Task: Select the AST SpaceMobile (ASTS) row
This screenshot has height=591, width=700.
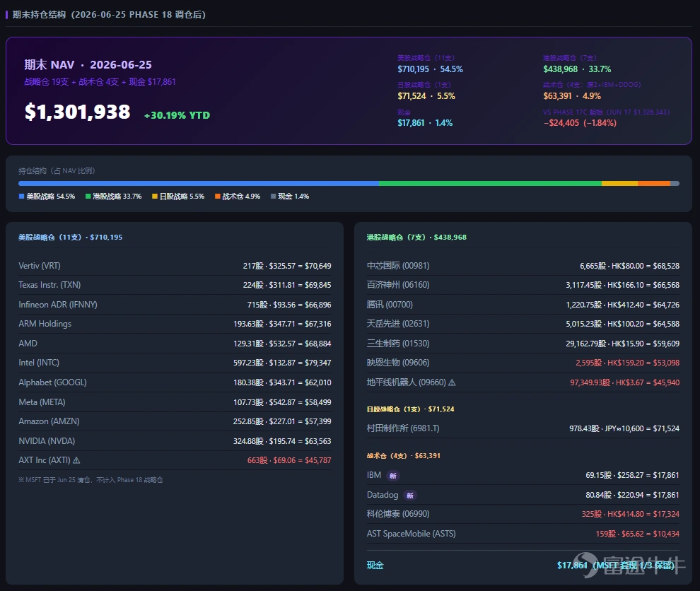Action: tap(523, 534)
